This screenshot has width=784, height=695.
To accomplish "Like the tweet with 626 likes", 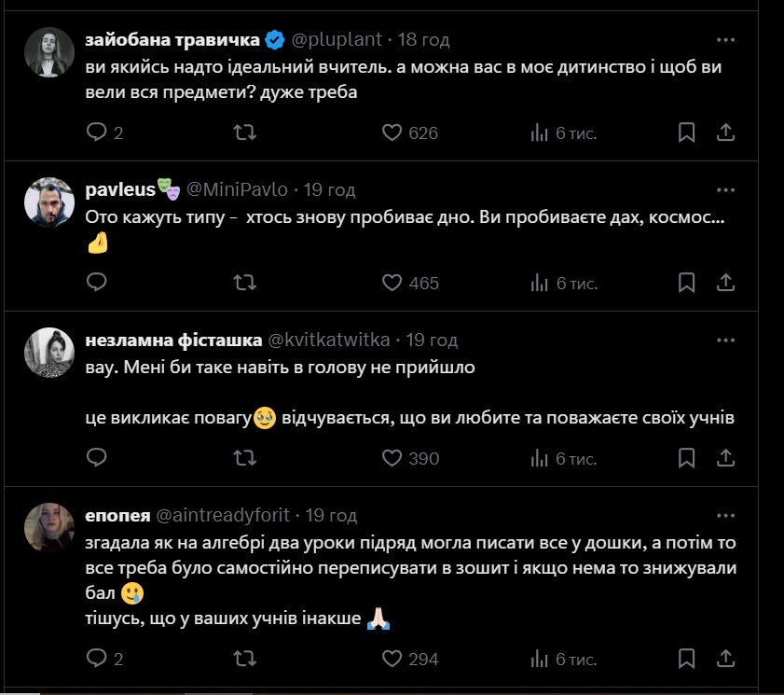I will click(x=392, y=132).
